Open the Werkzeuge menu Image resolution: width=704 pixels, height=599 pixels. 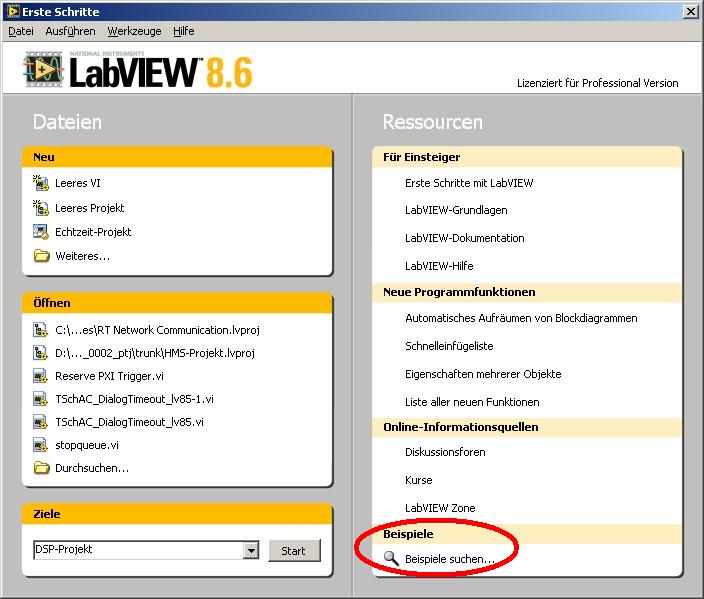point(134,31)
